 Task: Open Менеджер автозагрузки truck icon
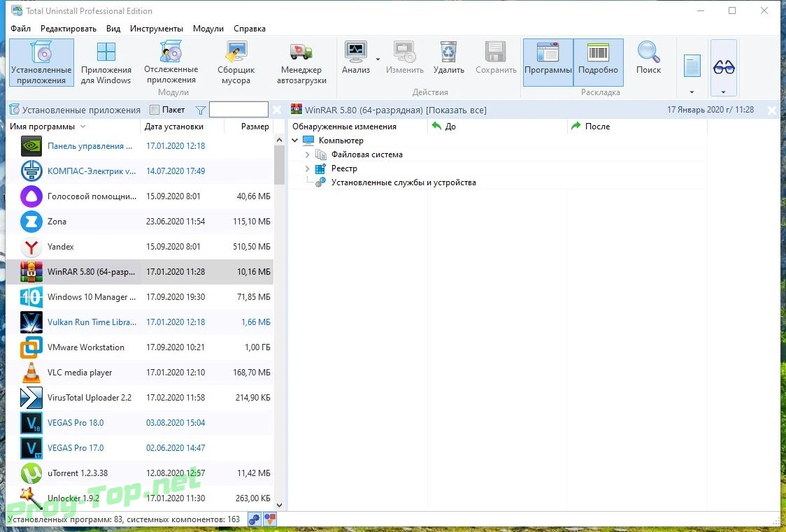[x=301, y=52]
